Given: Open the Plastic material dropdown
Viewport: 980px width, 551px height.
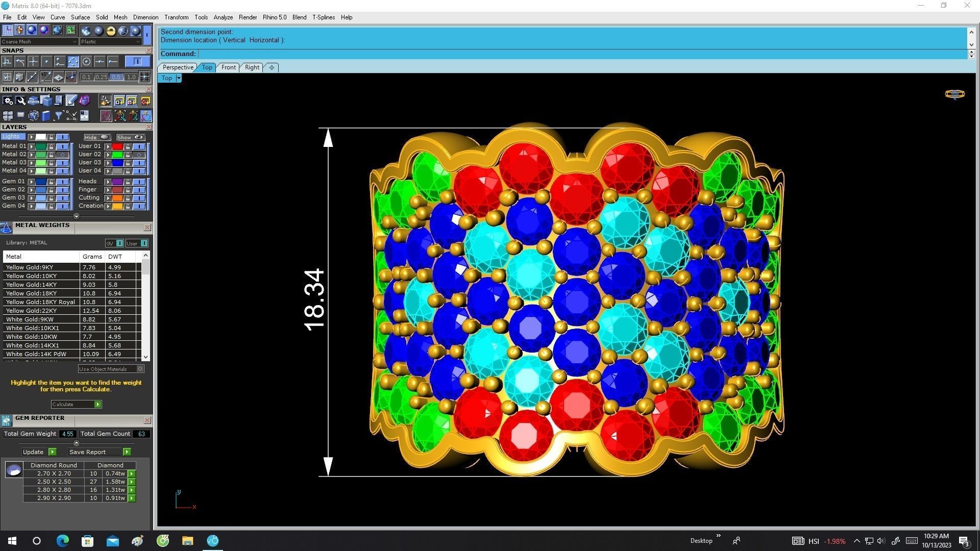Looking at the screenshot, I should click(x=110, y=42).
